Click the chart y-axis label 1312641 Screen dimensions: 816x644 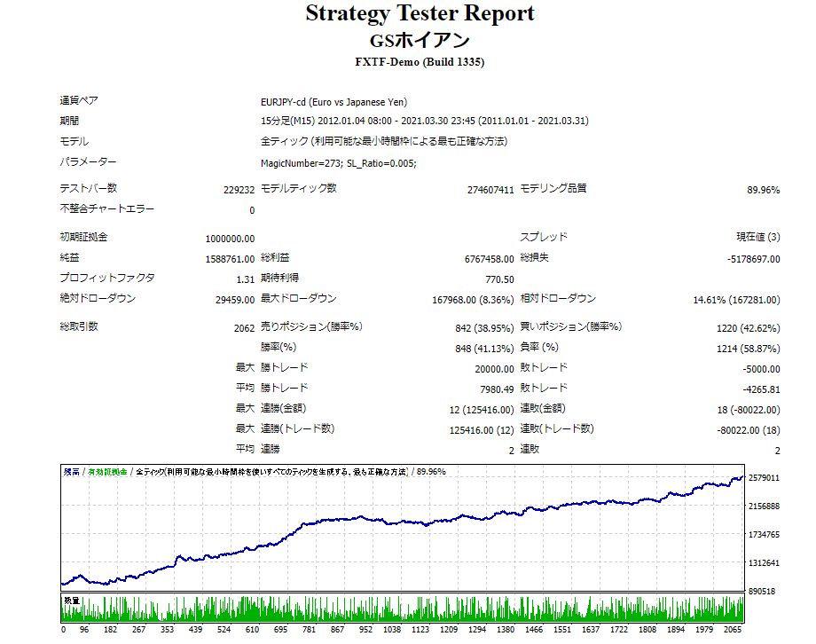pyautogui.click(x=764, y=562)
